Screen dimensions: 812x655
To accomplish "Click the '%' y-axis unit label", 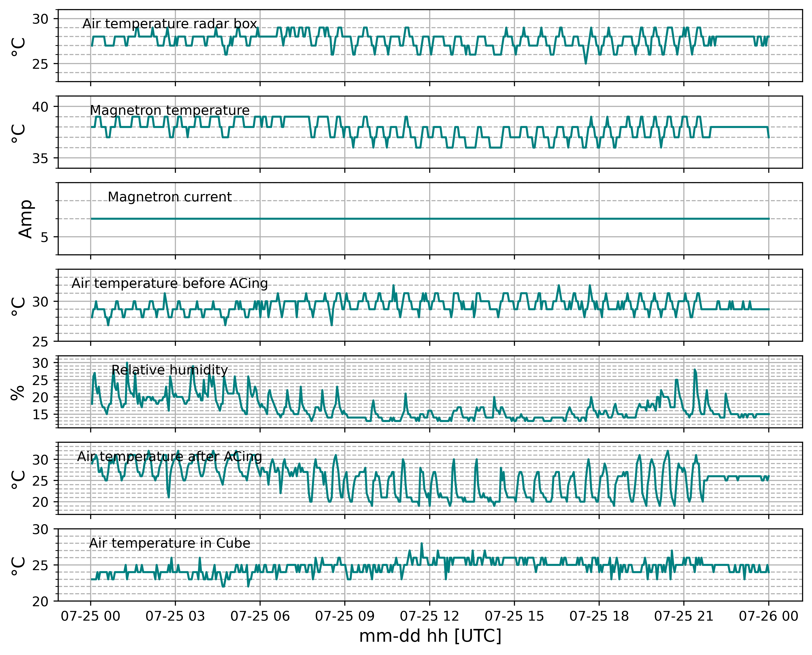I will click(x=18, y=392).
